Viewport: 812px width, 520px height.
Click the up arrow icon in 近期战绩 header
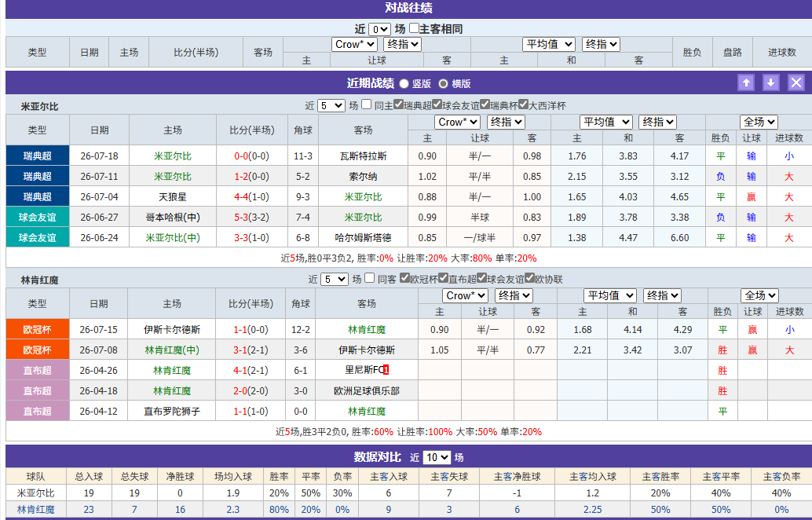point(746,82)
